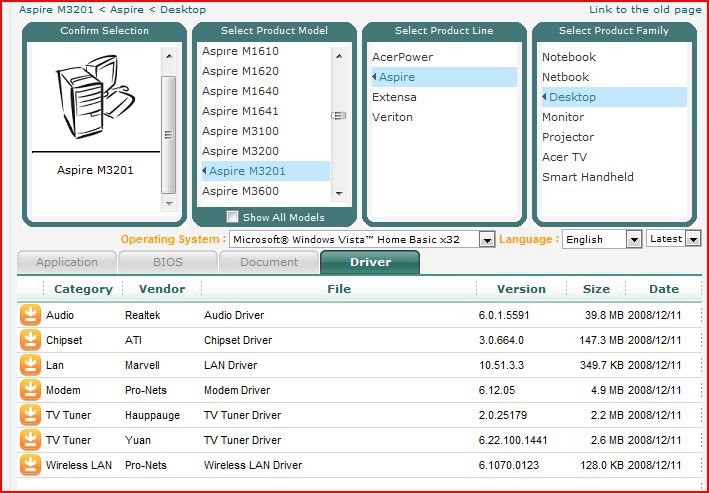
Task: Sort by the Size column header
Action: [596, 289]
